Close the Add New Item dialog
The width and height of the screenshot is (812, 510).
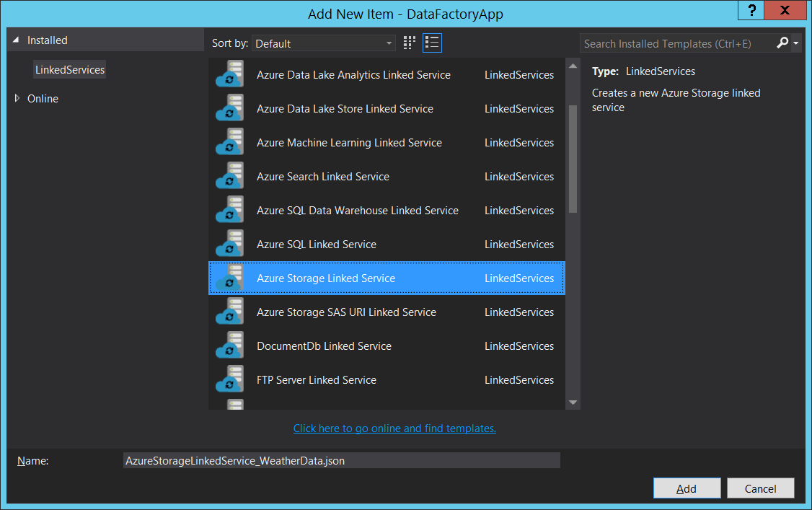pyautogui.click(x=785, y=10)
